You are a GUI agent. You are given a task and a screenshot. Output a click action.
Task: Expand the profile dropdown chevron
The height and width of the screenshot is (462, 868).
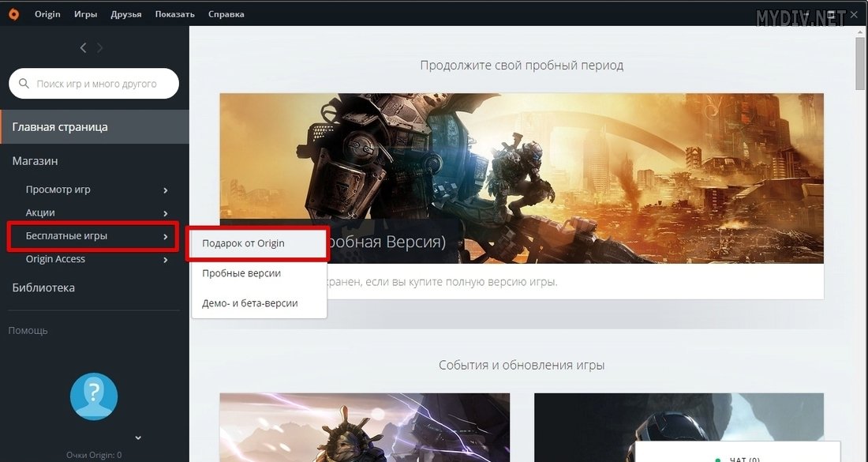[x=138, y=438]
